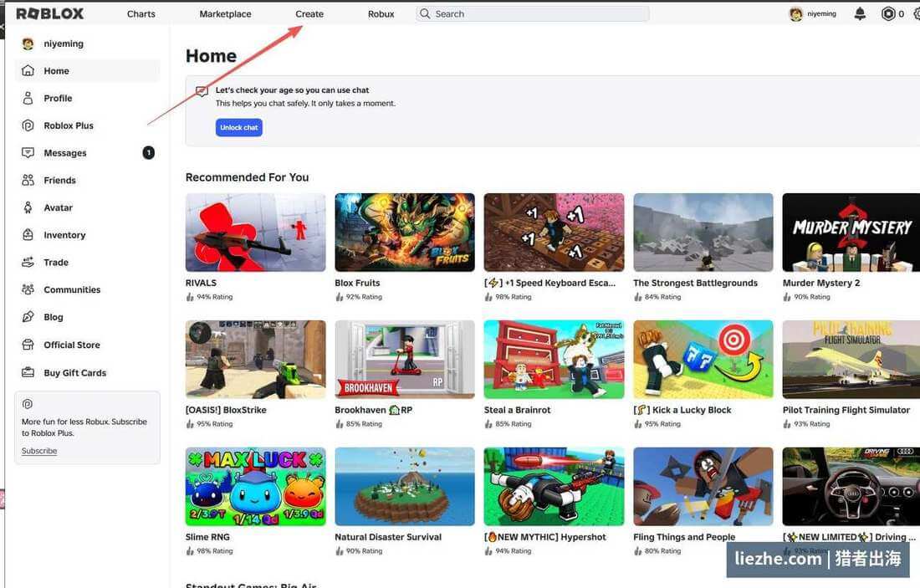Open the Steal a Brainrot thumbnail
The width and height of the screenshot is (920, 588).
tap(554, 359)
